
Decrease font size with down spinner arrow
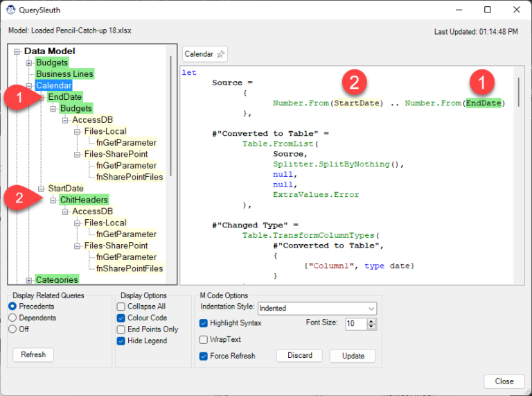[371, 327]
